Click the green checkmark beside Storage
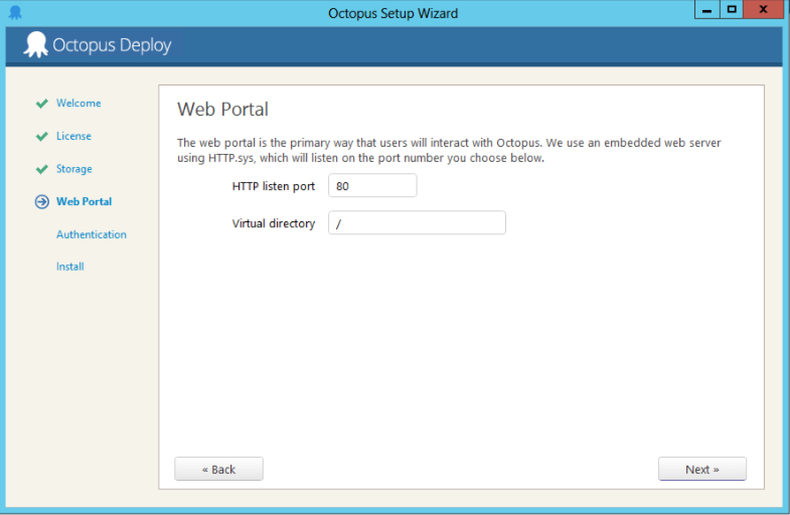The image size is (790, 515). [x=42, y=169]
